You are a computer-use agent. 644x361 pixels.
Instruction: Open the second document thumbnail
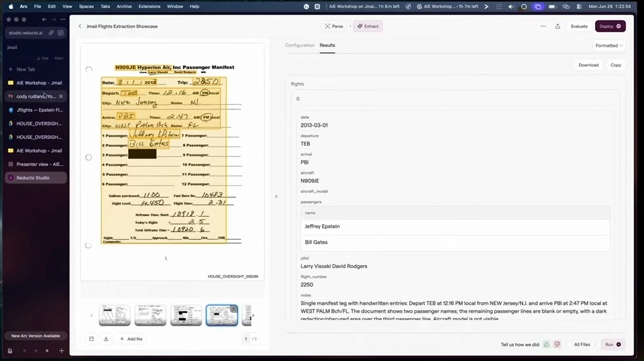click(x=150, y=315)
